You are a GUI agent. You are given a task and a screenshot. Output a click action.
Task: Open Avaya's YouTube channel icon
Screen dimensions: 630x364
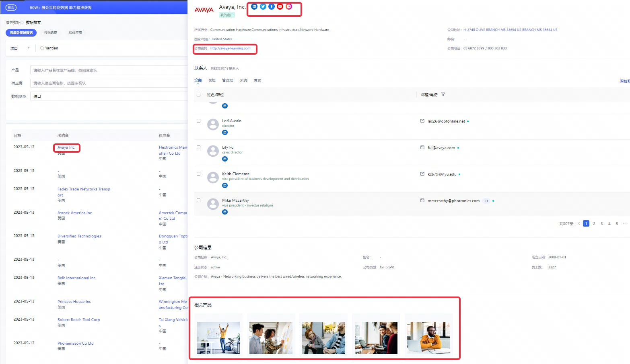point(280,6)
